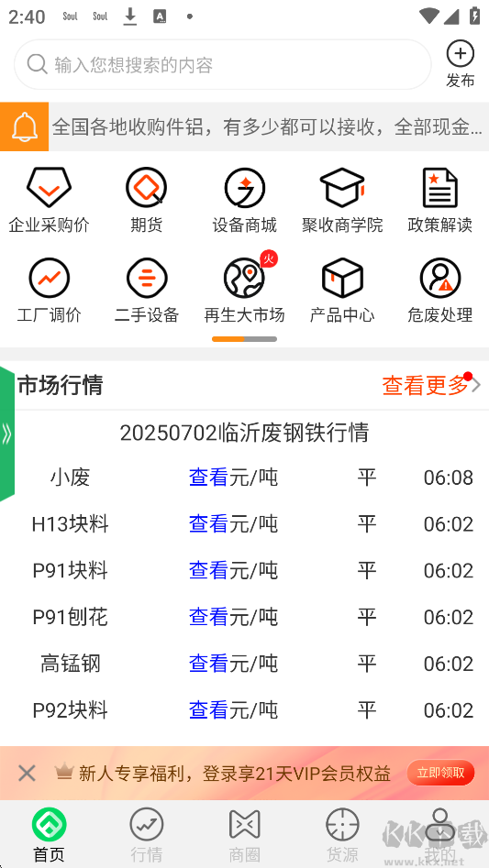Switch to 我的 tab
The height and width of the screenshot is (868, 489).
[x=440, y=835]
